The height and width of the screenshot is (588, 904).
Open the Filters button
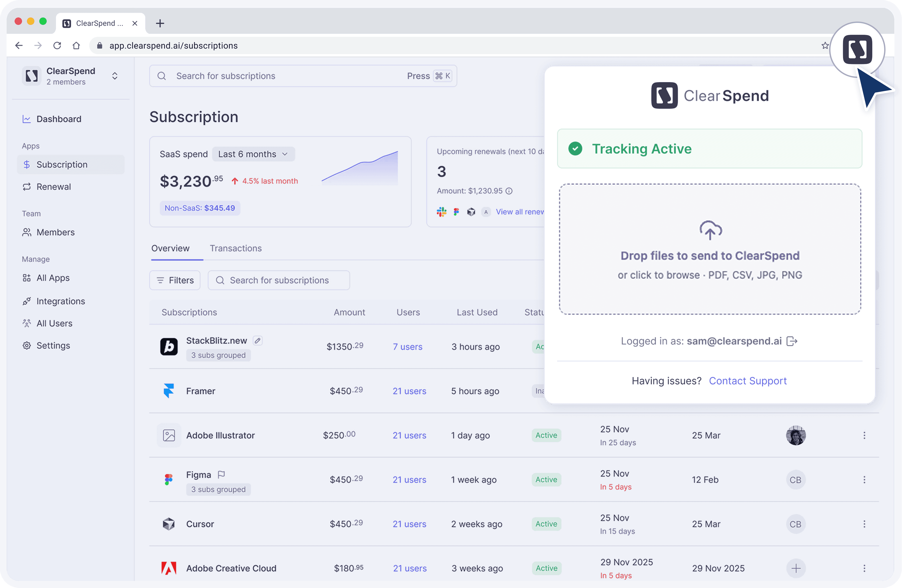click(x=175, y=280)
